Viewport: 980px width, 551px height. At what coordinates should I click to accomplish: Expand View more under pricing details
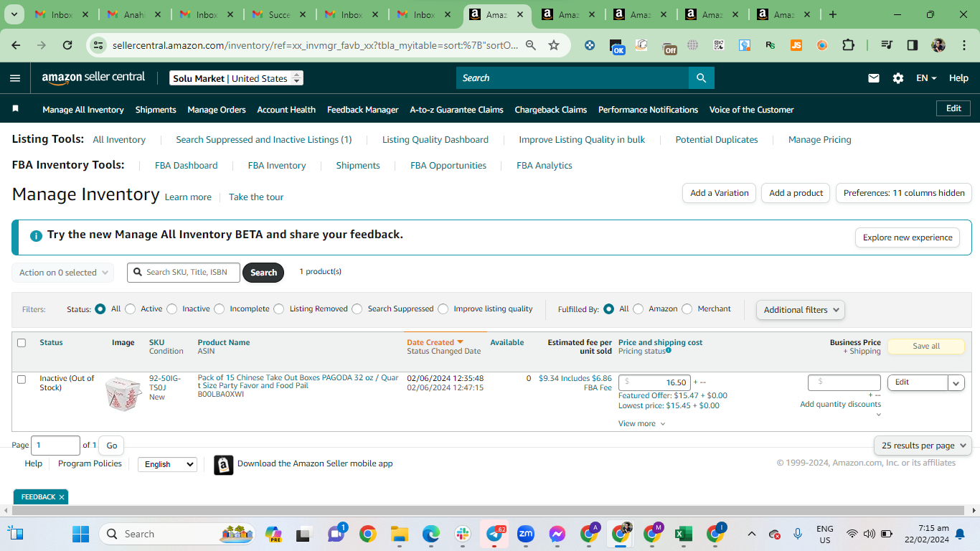[x=642, y=424]
